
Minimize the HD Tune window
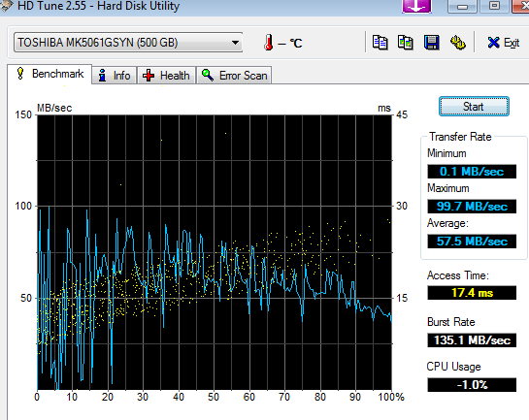click(463, 6)
